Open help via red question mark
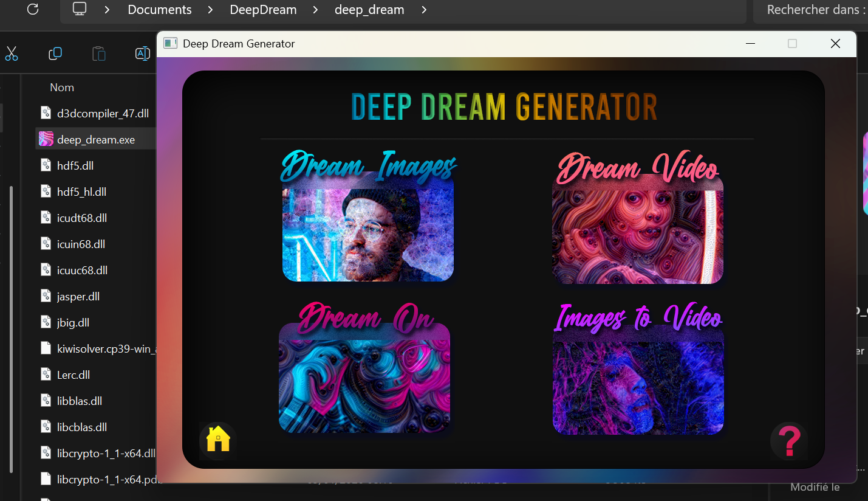 pyautogui.click(x=788, y=441)
